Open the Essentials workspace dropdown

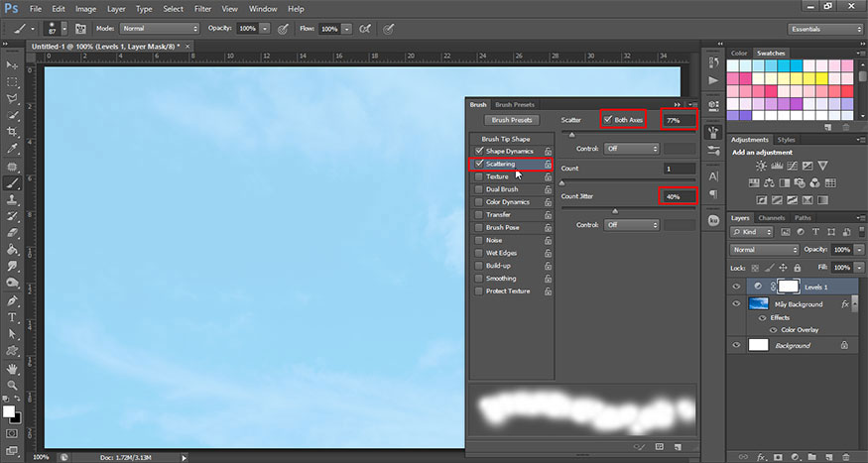point(822,29)
